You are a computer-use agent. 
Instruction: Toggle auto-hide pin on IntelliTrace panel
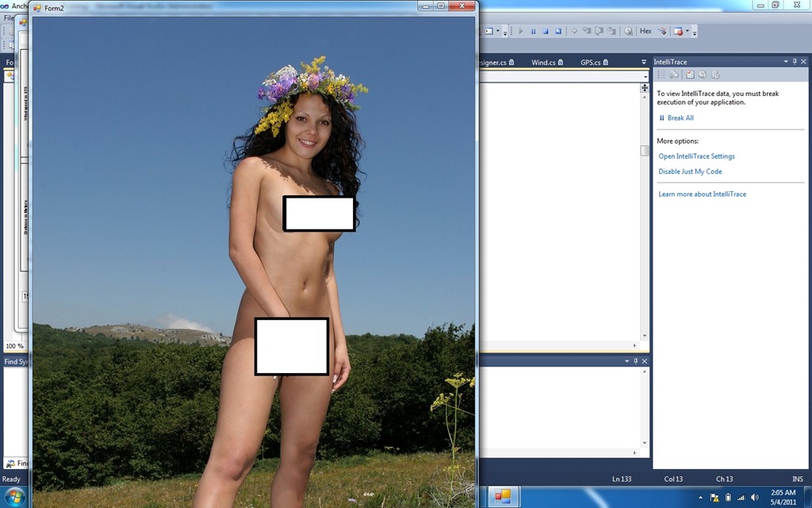pyautogui.click(x=795, y=62)
